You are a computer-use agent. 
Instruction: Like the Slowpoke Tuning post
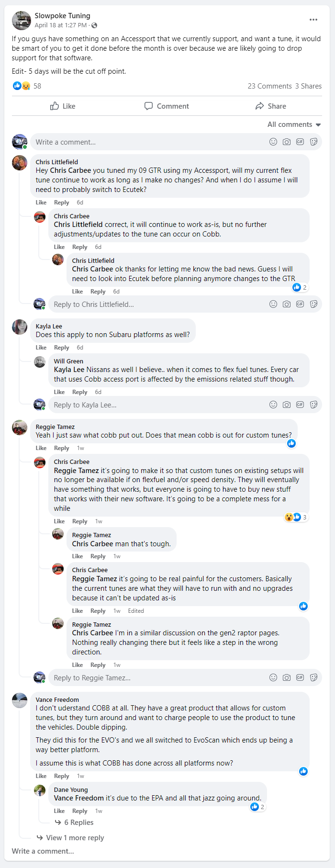coord(63,106)
